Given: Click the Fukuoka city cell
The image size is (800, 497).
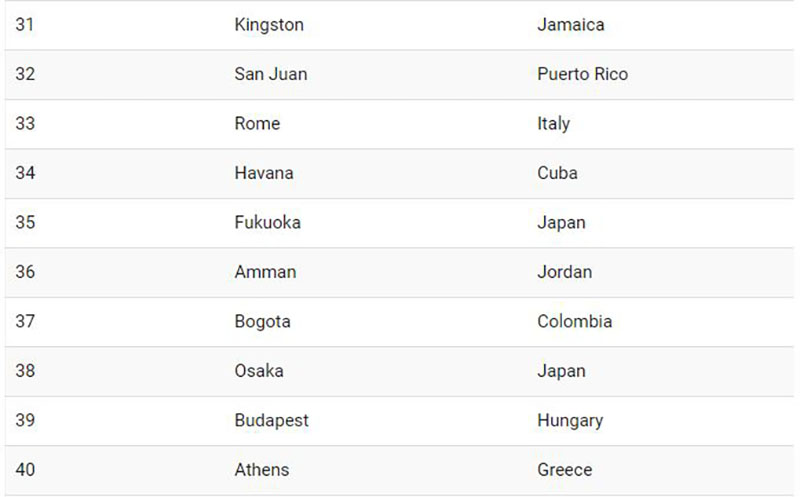Looking at the screenshot, I should (267, 222).
